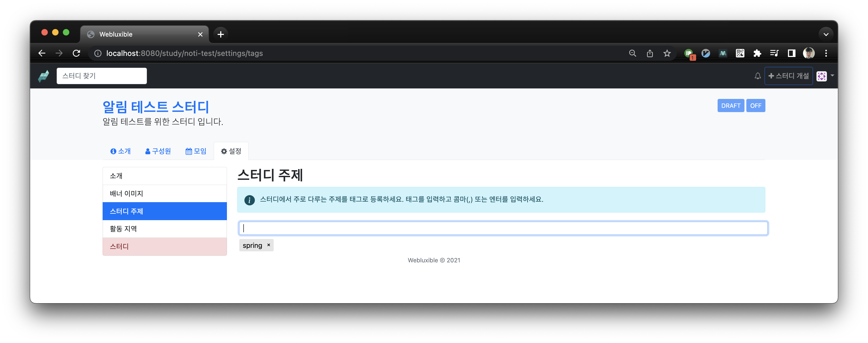Click the zoom magnifier icon in address bar
The width and height of the screenshot is (868, 343).
[x=632, y=53]
